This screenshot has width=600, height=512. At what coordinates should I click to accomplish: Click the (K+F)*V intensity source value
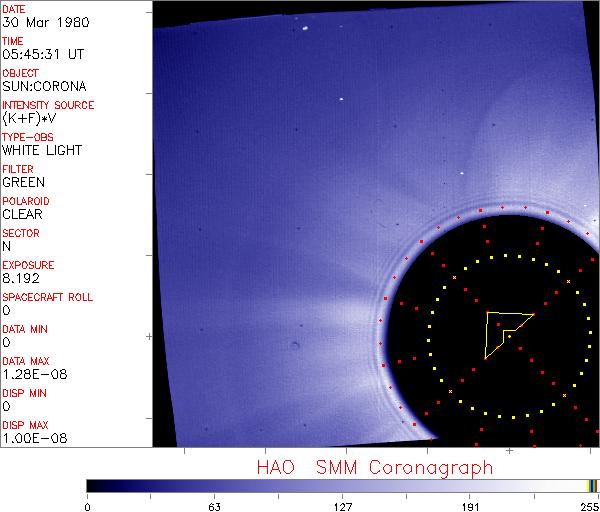tap(28, 118)
